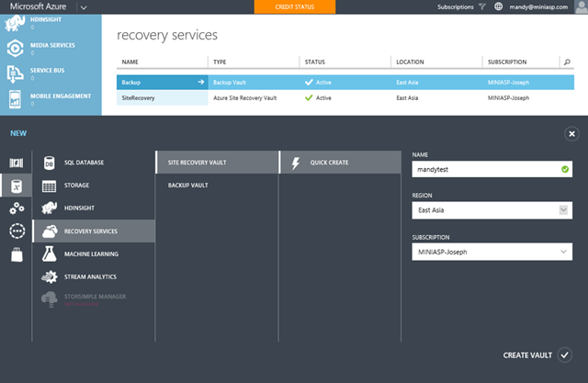Click the Compute category icon
The height and width of the screenshot is (383, 588).
pyautogui.click(x=16, y=163)
